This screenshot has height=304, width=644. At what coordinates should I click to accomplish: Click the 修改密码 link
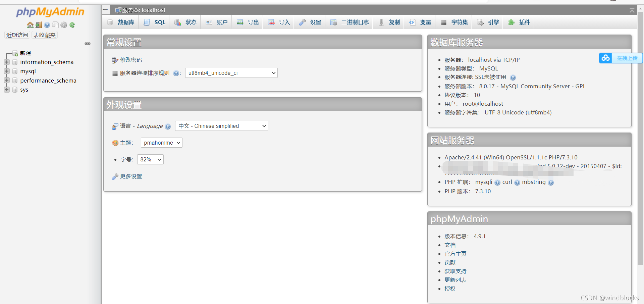[x=131, y=60]
